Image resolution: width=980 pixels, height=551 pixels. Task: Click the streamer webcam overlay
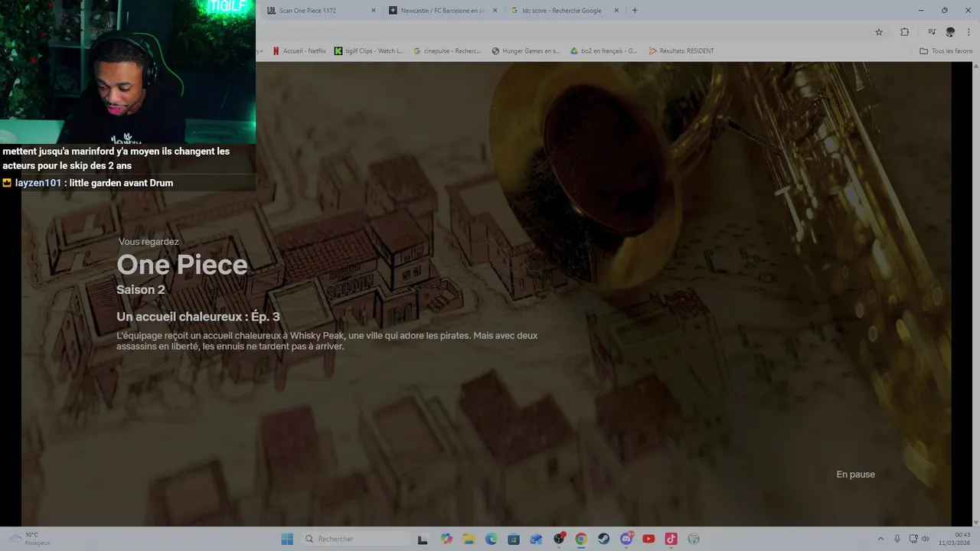[128, 72]
